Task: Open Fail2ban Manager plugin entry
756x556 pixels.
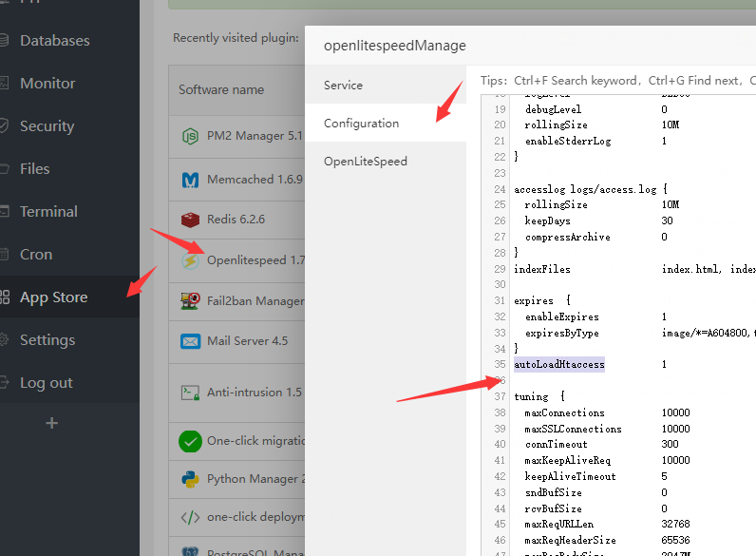Action: [x=255, y=301]
